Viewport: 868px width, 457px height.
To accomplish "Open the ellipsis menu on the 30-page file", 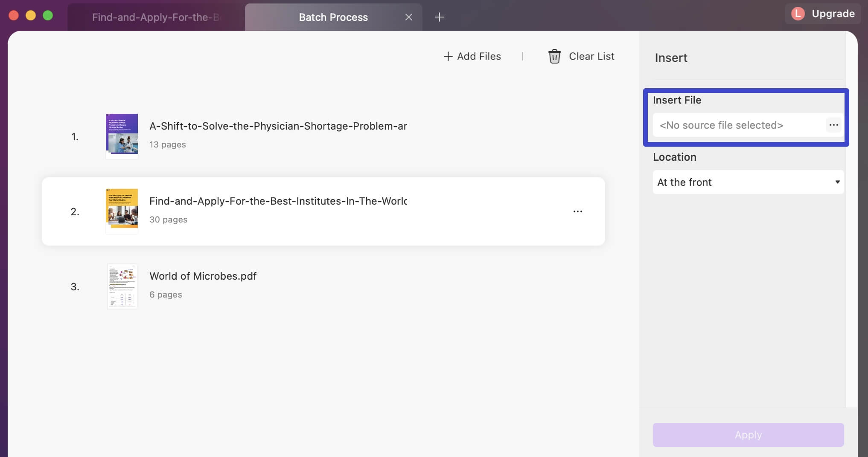I will pos(578,211).
